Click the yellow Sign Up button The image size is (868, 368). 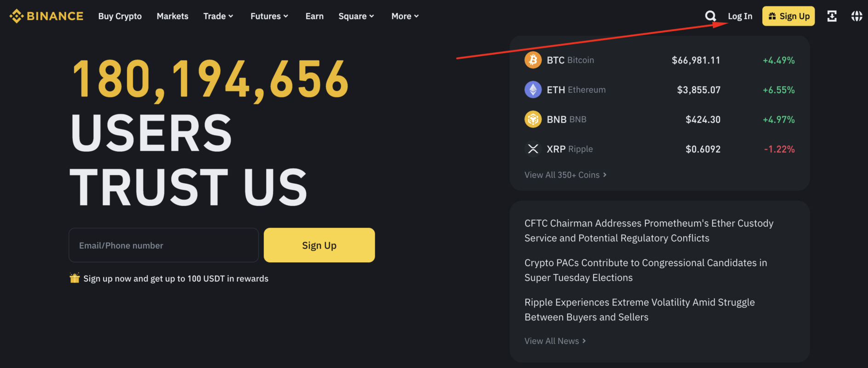319,245
